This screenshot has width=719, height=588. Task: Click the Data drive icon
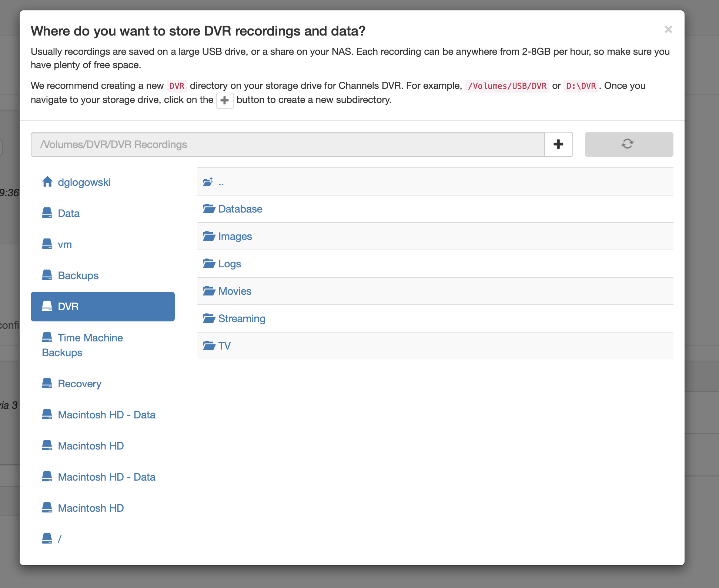(47, 213)
